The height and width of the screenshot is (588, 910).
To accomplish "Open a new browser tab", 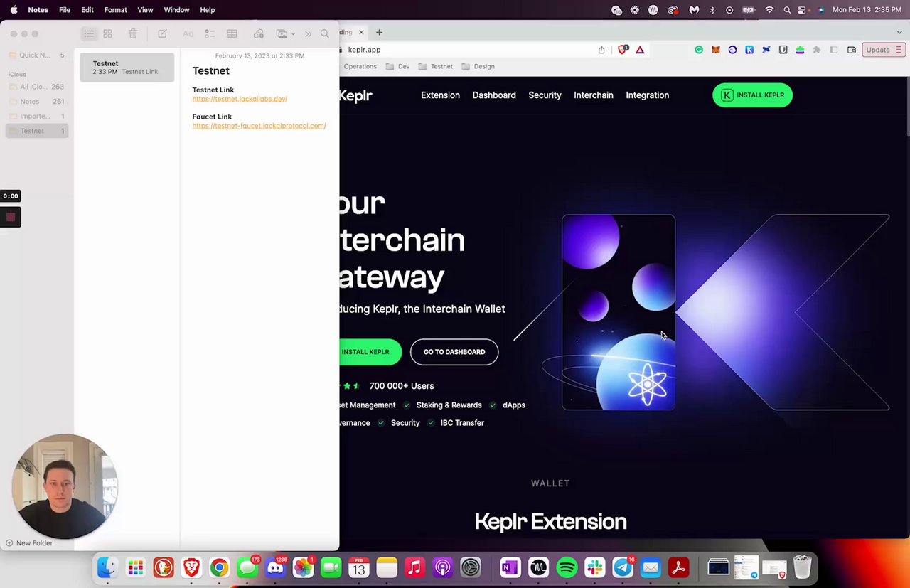I will (379, 32).
